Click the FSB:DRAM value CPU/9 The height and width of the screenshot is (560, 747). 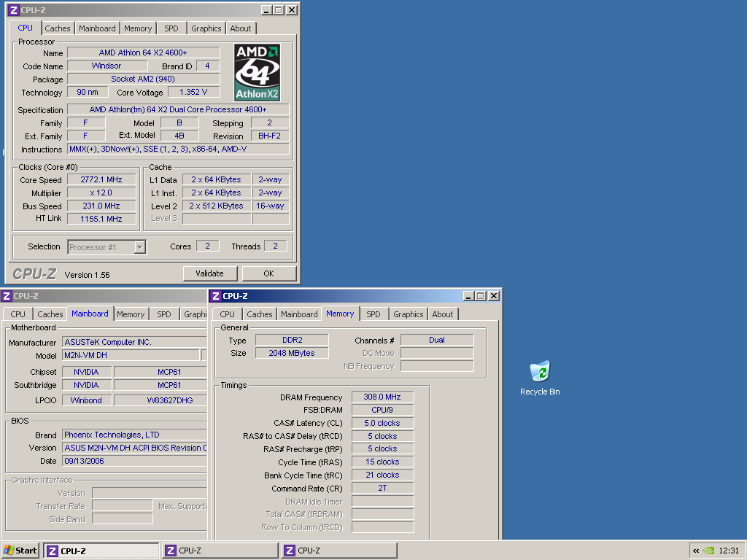pyautogui.click(x=382, y=410)
